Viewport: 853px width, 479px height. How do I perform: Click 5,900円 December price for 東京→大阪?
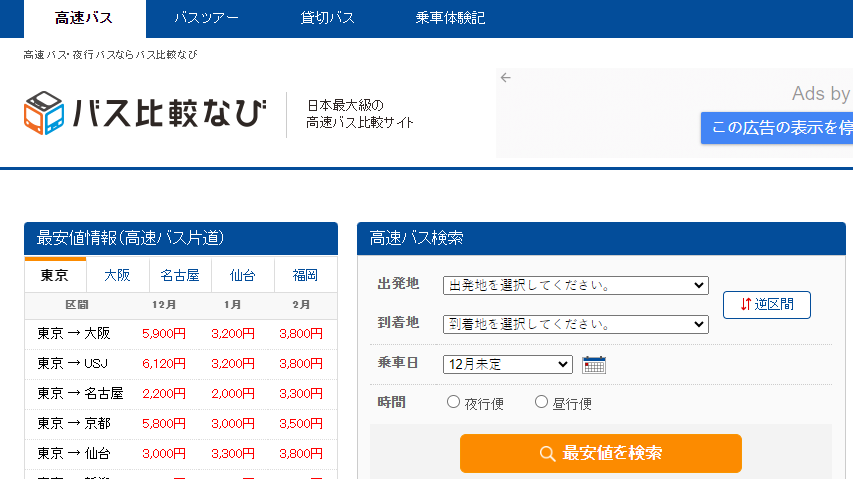(x=164, y=333)
